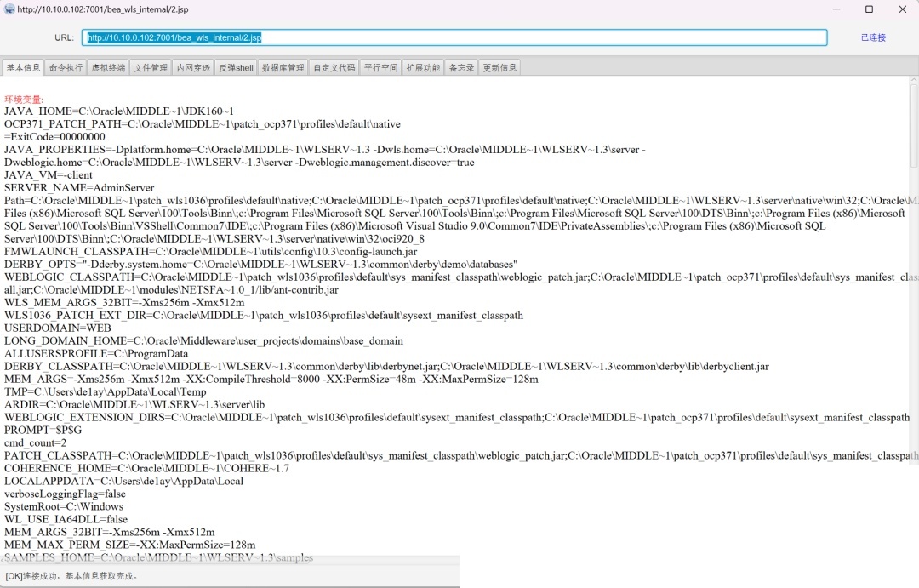Click the COHERENCE_HOME line

pyautogui.click(x=146, y=468)
